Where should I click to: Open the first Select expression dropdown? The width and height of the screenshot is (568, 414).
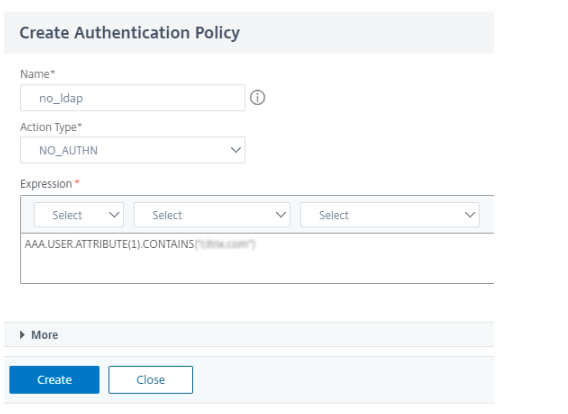coord(79,215)
